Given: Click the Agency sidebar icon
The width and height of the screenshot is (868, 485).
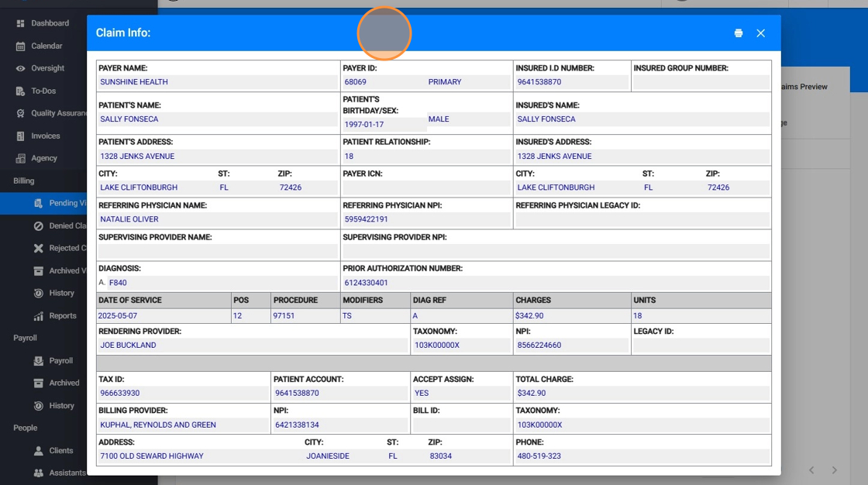Looking at the screenshot, I should tap(20, 158).
